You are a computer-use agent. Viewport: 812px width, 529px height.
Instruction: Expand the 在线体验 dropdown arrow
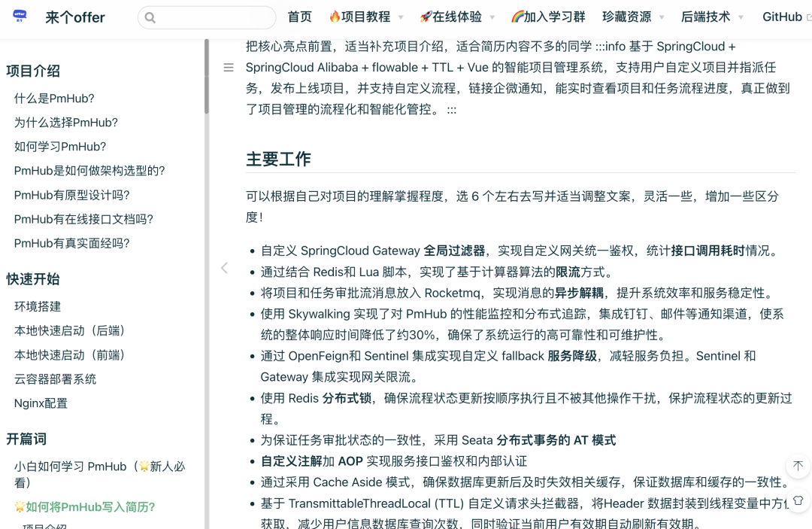pos(492,17)
